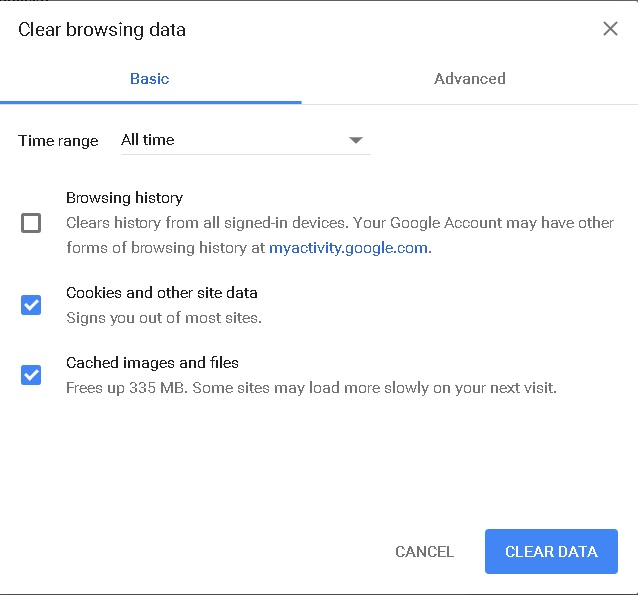638x595 pixels.
Task: Open the myactivity.google.com link
Action: coord(348,248)
